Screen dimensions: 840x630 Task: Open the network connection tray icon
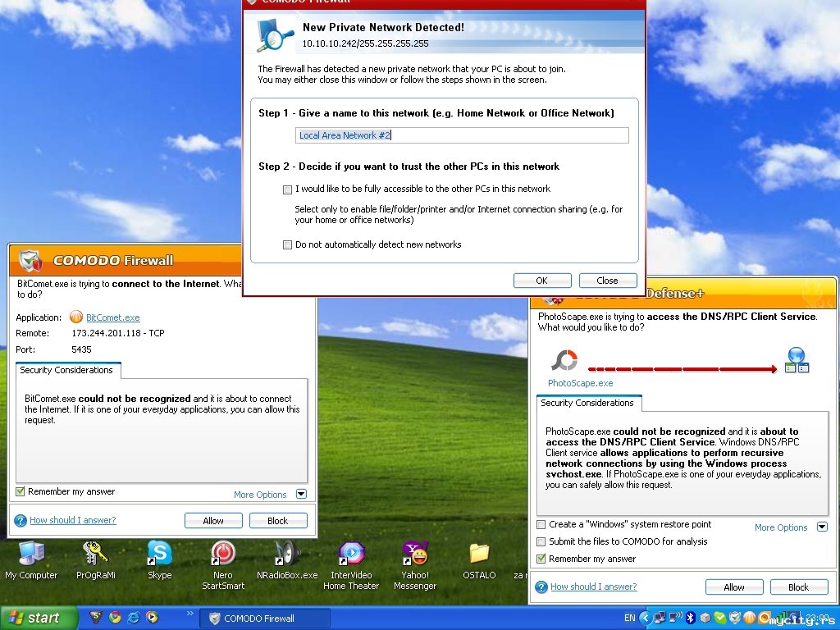pyautogui.click(x=660, y=618)
